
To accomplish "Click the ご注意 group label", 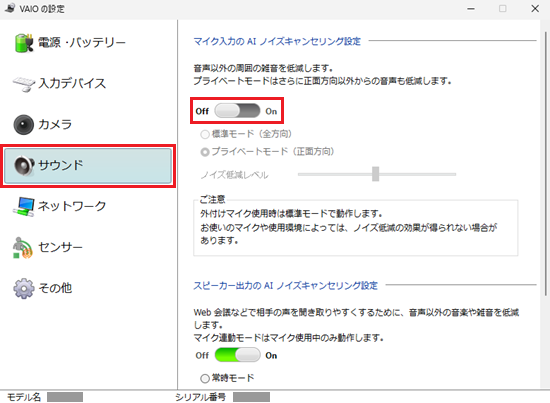I will point(212,200).
